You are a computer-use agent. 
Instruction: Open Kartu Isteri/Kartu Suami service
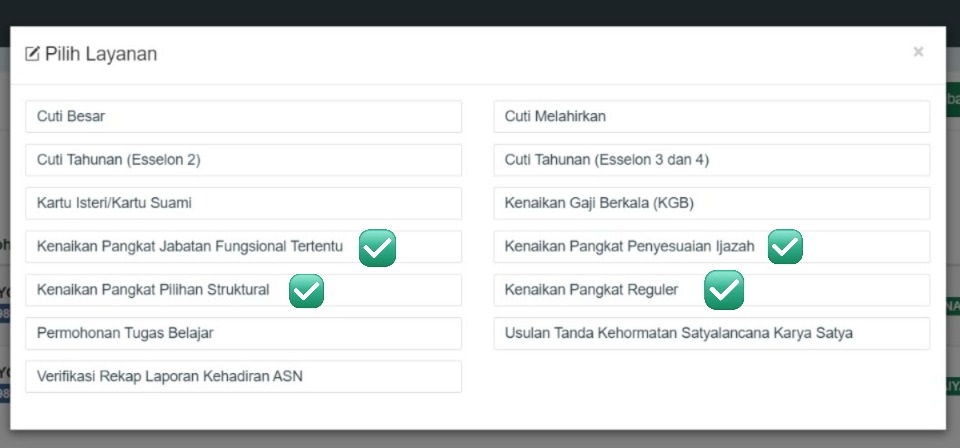(243, 203)
